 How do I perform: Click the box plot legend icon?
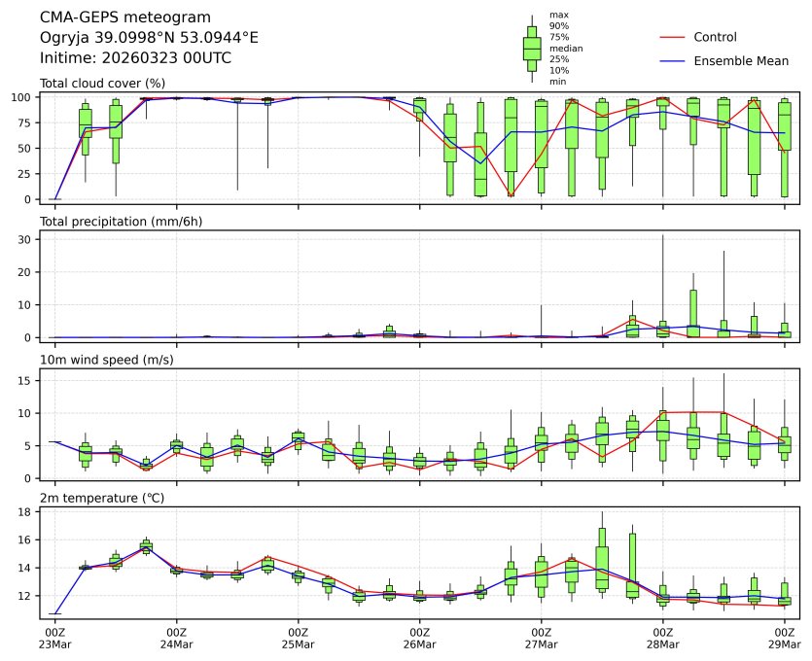click(532, 48)
